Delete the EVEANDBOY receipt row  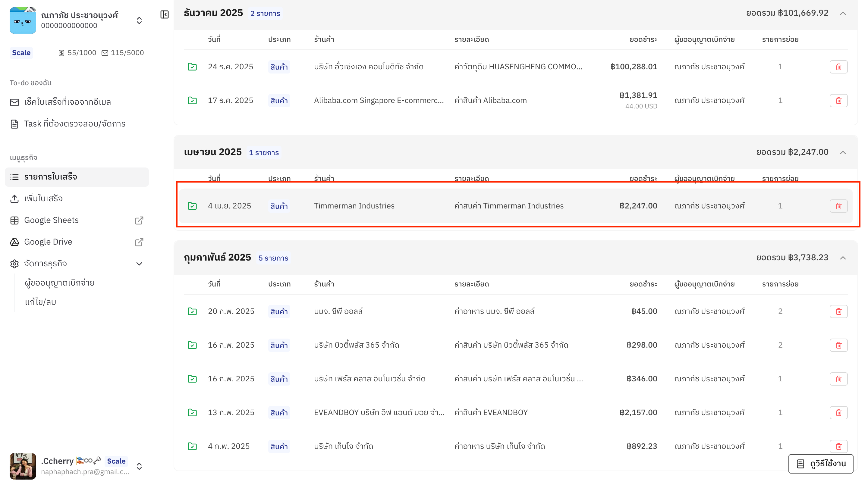click(838, 413)
